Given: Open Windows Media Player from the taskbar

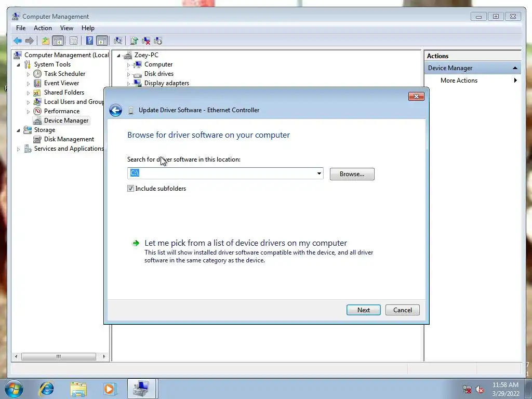Looking at the screenshot, I should (x=110, y=389).
